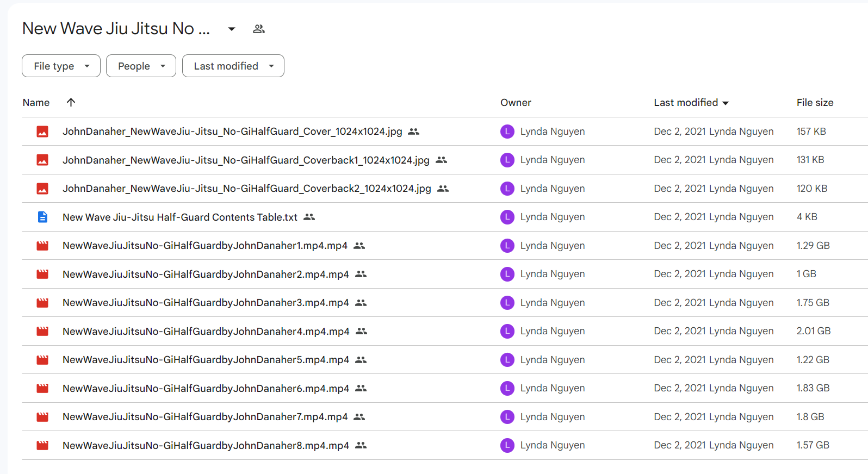Viewport: 868px width, 474px height.
Task: Select NewWaveJiuJitsuNo-GiHalfGuardbyJohnDanaher5.mp4.mp4
Action: click(x=206, y=360)
